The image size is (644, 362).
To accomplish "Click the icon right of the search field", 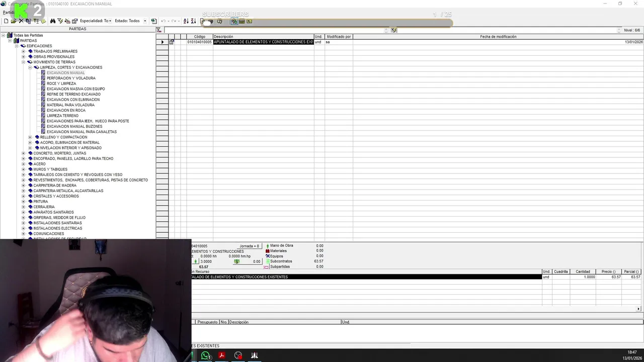I will 394,30.
